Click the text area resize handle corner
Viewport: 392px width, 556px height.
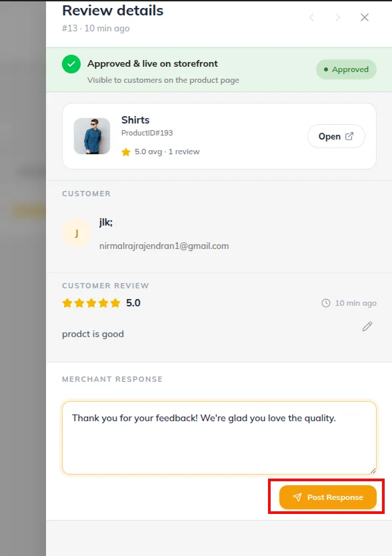click(373, 471)
